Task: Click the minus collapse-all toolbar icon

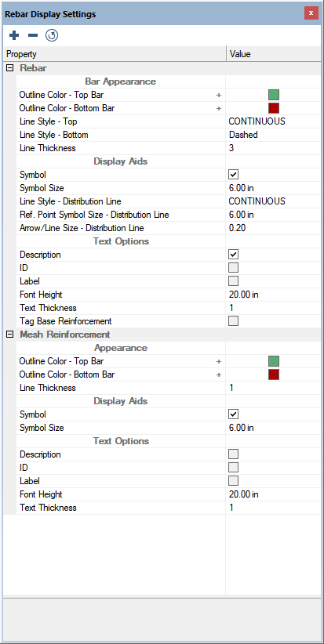Action: pyautogui.click(x=32, y=36)
